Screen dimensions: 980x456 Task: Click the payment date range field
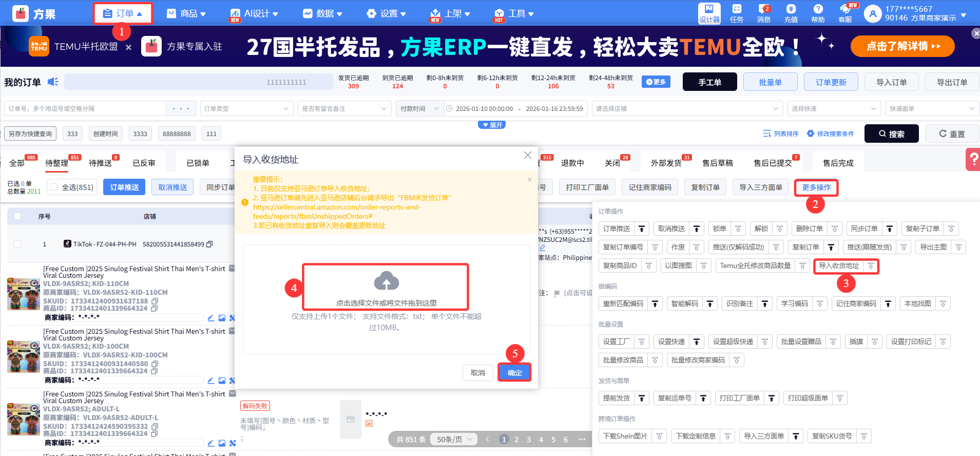516,108
